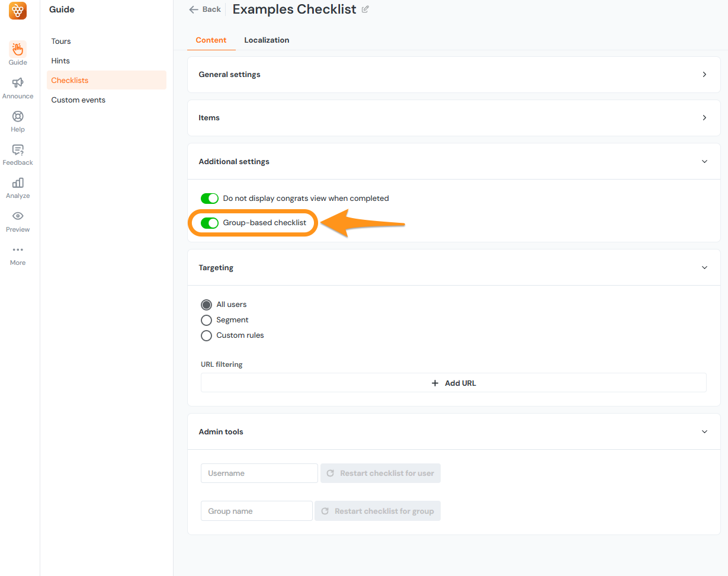Switch to the Localization tab
The width and height of the screenshot is (728, 576).
pyautogui.click(x=267, y=40)
